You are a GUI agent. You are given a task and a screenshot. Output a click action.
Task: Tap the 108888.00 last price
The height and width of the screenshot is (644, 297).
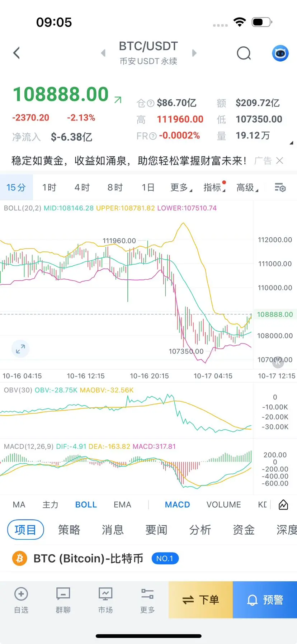point(61,94)
